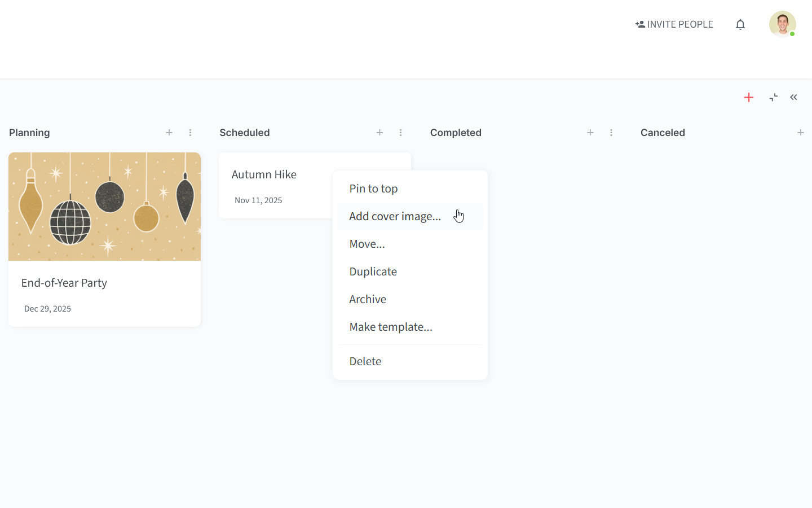The image size is (812, 508).
Task: Click the INVITE PEOPLE button
Action: click(674, 24)
